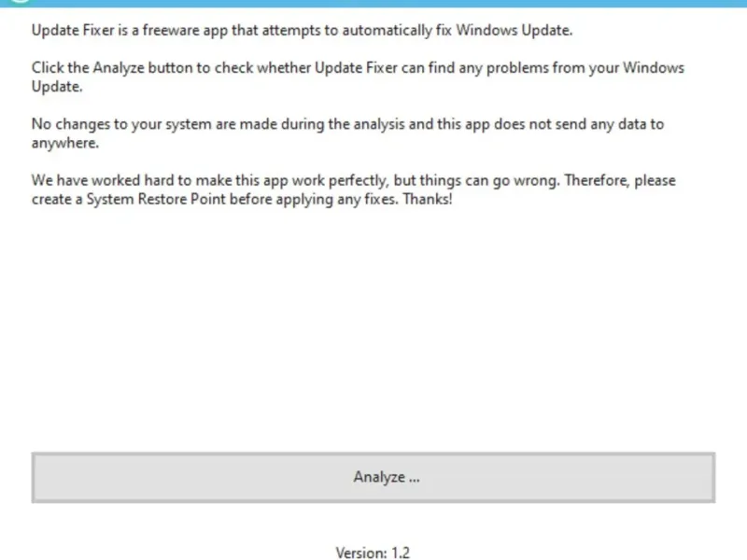Click the blue title bar strip
The image size is (747, 560).
click(x=373, y=3)
